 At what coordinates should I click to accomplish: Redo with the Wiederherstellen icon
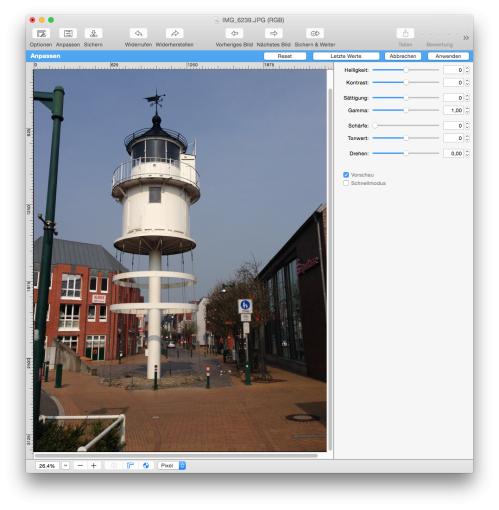(175, 33)
